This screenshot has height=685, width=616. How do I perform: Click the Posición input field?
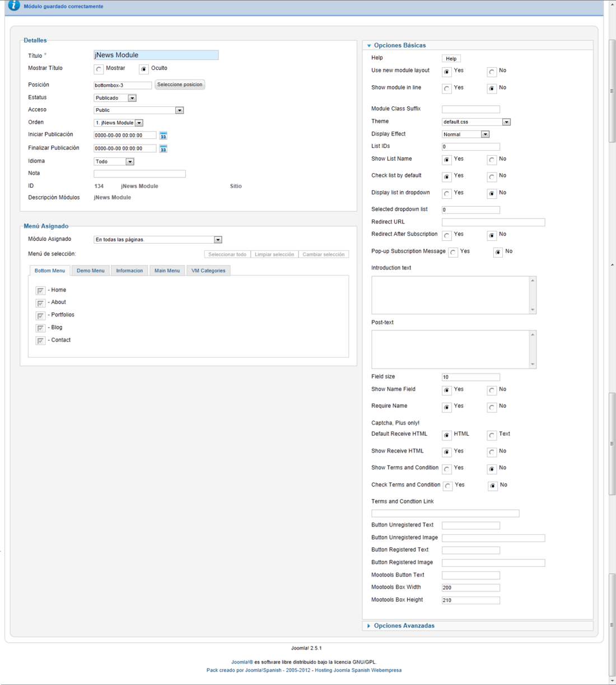pyautogui.click(x=123, y=85)
